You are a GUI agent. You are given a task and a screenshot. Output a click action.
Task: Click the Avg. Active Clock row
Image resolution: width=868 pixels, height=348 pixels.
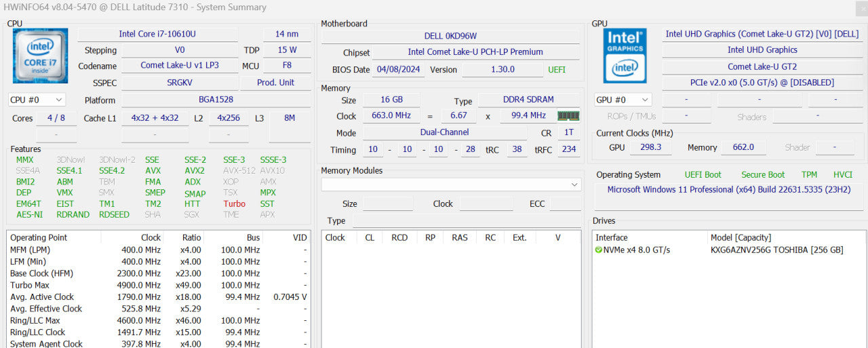pyautogui.click(x=158, y=296)
